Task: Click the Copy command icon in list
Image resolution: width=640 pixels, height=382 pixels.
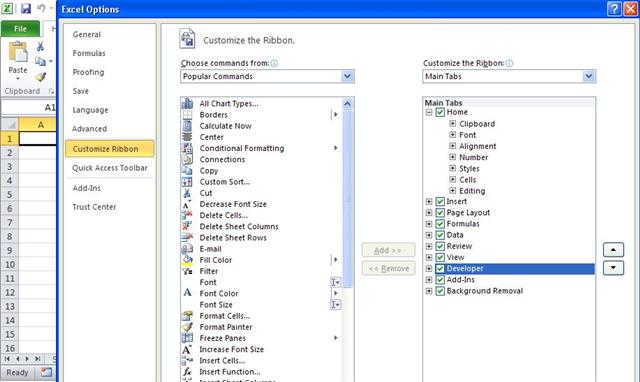Action: 187,171
